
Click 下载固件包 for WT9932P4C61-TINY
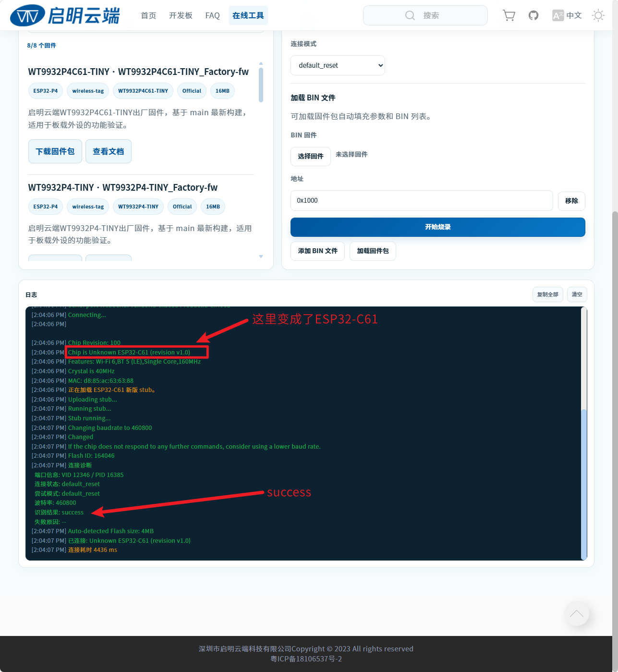point(55,151)
